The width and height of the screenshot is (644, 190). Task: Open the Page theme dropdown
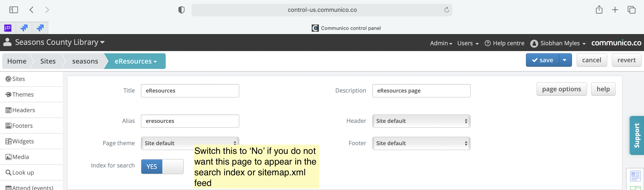tap(190, 143)
